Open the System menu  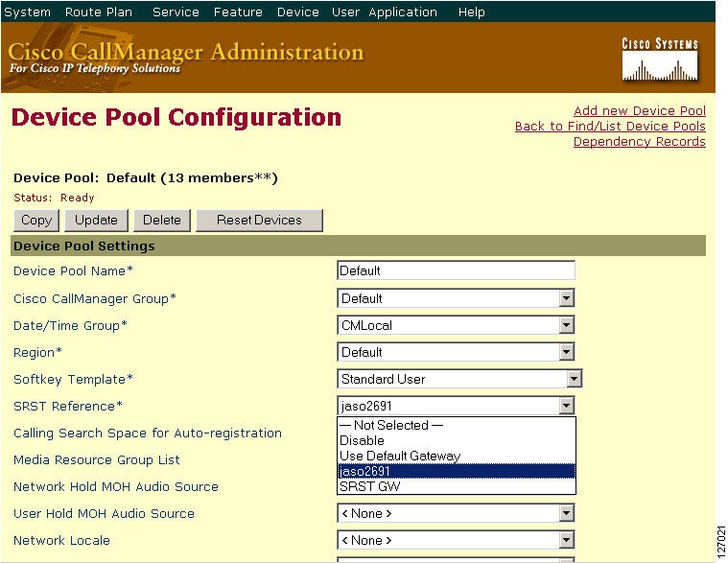click(27, 12)
